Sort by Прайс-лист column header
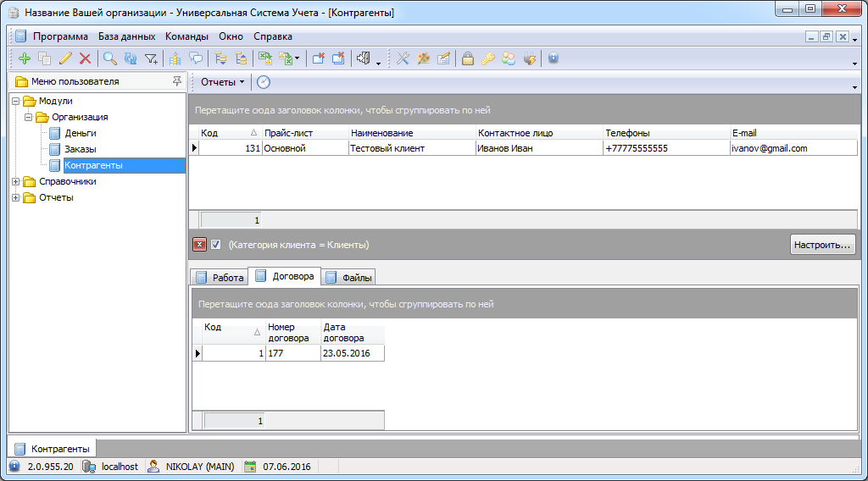 (305, 133)
